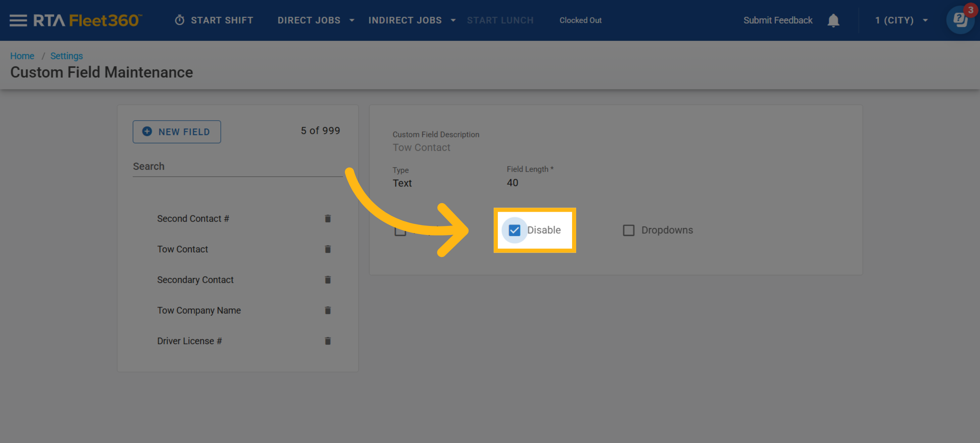Click the New Field button
Image resolution: width=980 pixels, height=443 pixels.
coord(177,132)
